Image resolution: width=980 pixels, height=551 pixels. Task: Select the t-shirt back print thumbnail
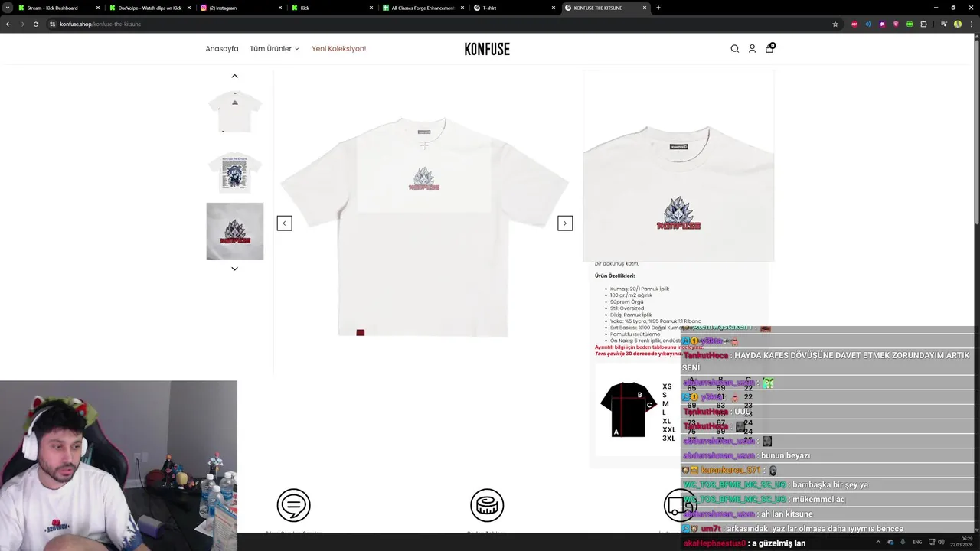click(x=235, y=171)
